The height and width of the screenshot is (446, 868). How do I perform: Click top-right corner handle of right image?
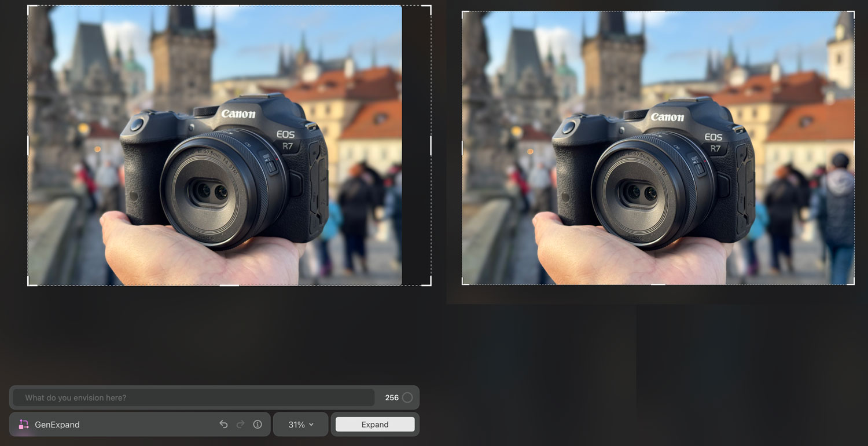[x=854, y=12]
